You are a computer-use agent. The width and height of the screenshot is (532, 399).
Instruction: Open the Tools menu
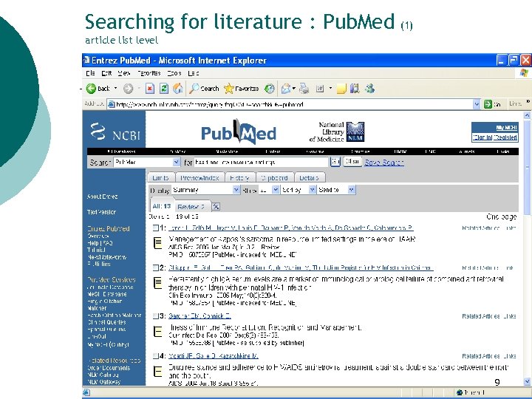pos(174,73)
